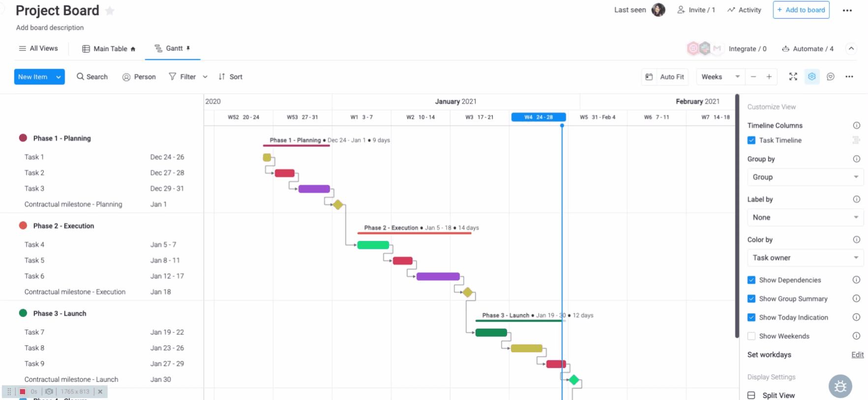The width and height of the screenshot is (868, 400).
Task: Select Contractual milestone - Launch row
Action: click(x=102, y=379)
